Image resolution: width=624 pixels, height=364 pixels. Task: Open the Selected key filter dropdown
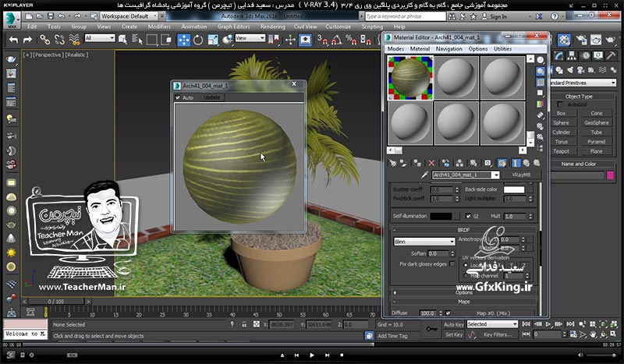492,324
